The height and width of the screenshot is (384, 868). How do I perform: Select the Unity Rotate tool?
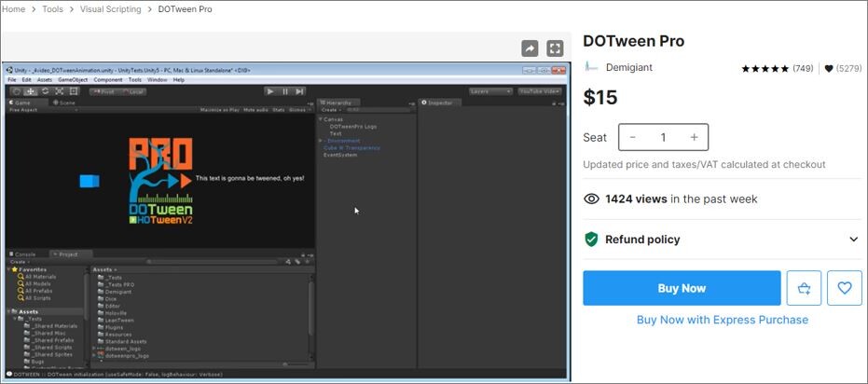46,91
